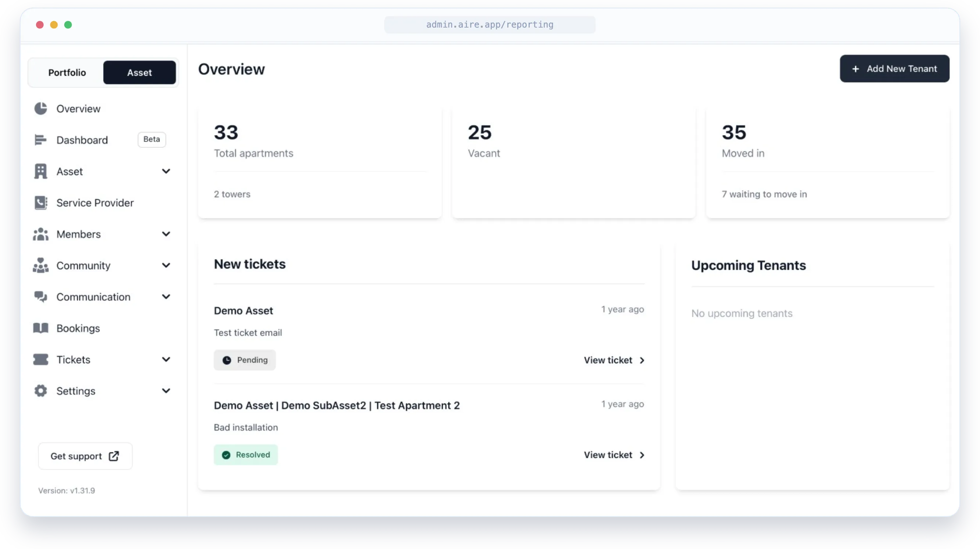This screenshot has width=980, height=549.
Task: Click the green maximize window dot
Action: pos(68,25)
